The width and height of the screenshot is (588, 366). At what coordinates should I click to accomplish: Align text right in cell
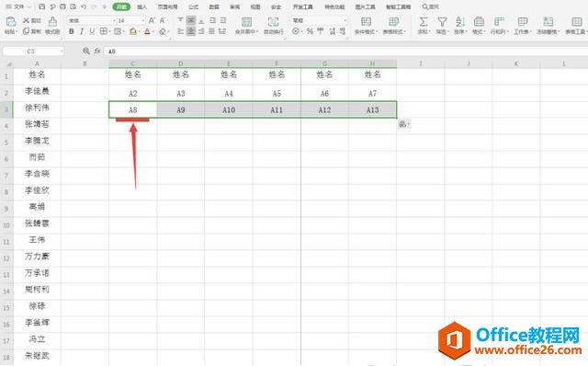201,31
